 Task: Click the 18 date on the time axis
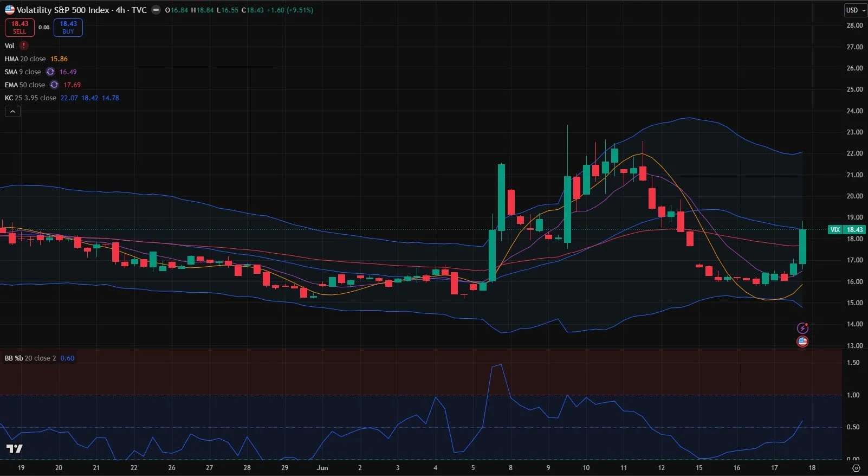tap(812, 467)
